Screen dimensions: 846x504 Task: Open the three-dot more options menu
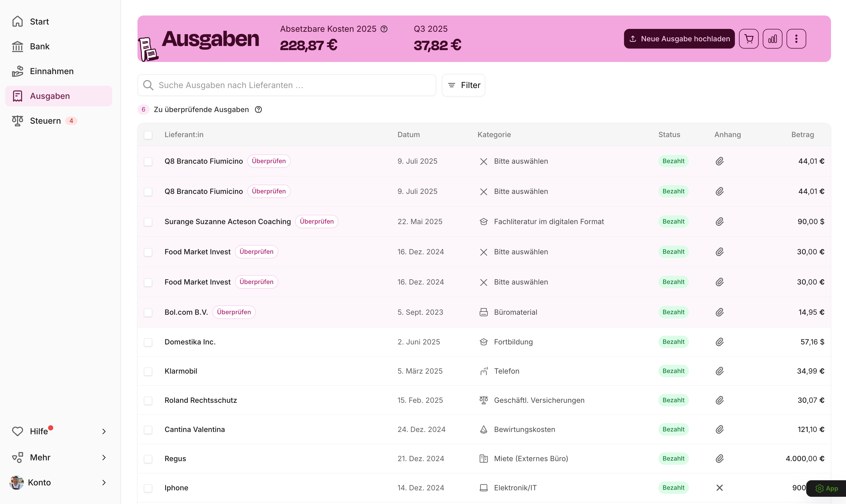[x=796, y=39]
